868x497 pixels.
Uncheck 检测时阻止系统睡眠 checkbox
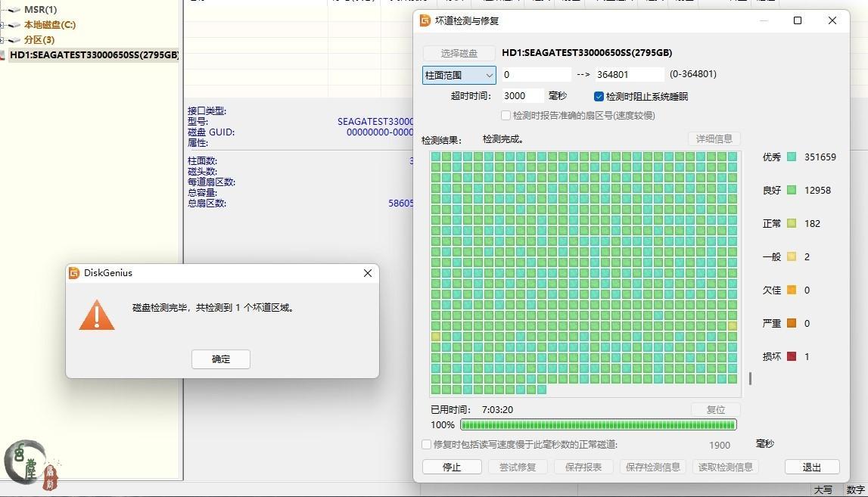599,97
